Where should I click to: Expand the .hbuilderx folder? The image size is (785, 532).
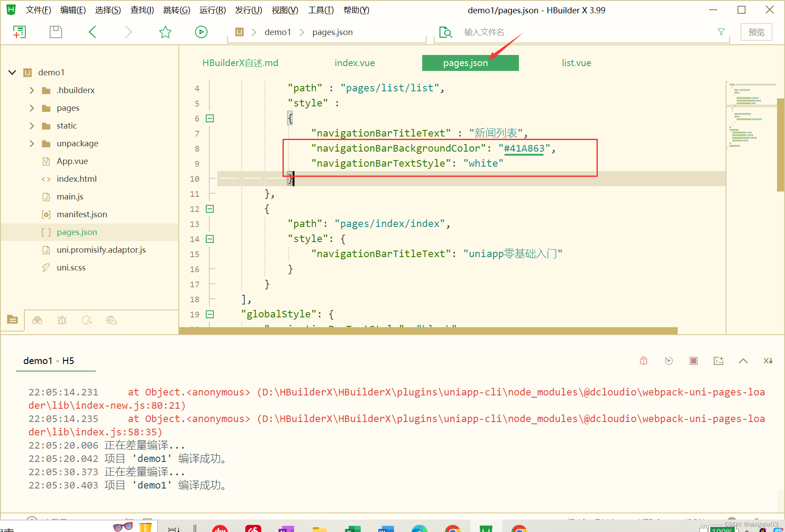[31, 90]
